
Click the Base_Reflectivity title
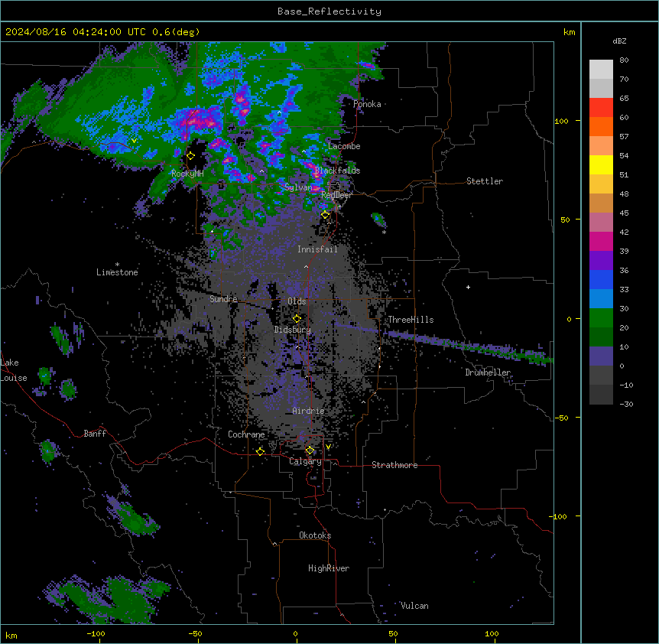tap(329, 11)
